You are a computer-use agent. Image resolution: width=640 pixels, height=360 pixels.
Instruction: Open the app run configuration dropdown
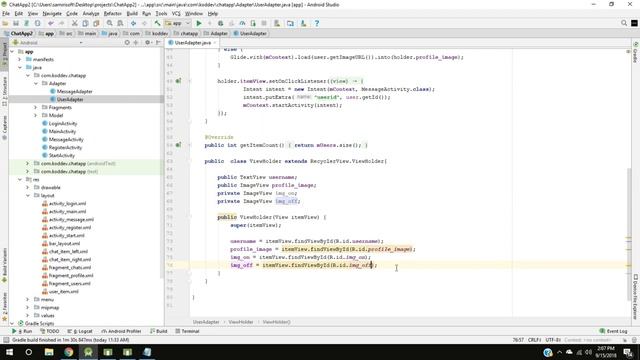click(x=178, y=23)
